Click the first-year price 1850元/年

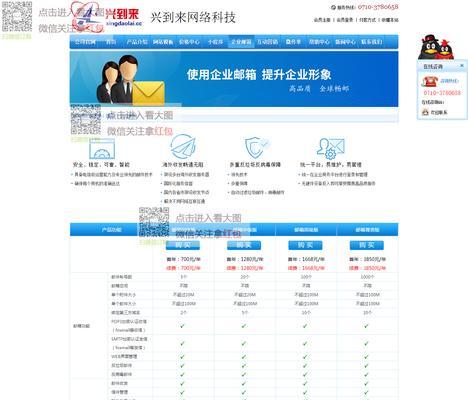click(367, 259)
